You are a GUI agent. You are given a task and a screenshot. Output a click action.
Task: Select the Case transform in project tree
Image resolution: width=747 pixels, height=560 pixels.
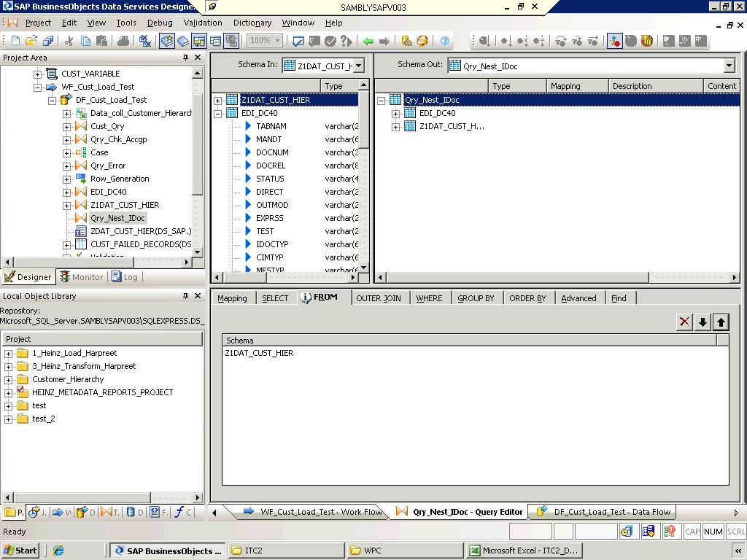(x=99, y=152)
